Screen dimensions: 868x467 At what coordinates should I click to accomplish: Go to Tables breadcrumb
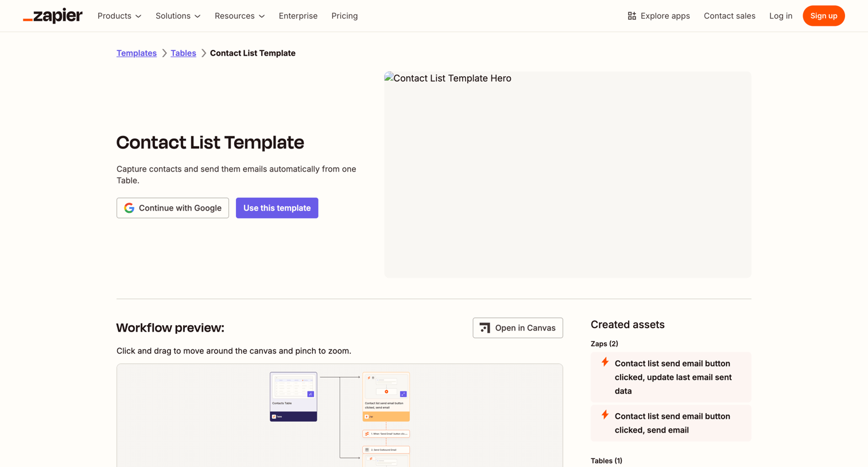click(x=183, y=53)
